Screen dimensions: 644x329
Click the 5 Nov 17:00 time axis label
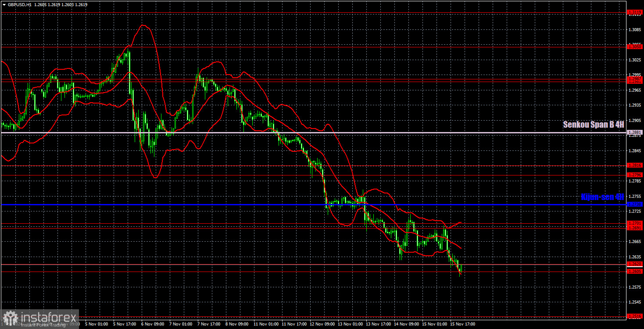124,324
